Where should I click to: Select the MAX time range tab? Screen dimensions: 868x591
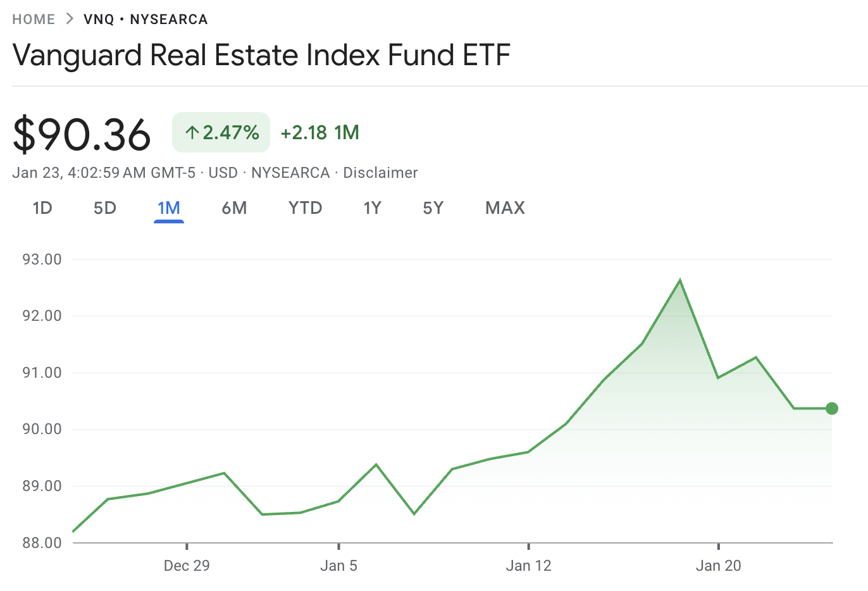click(505, 208)
